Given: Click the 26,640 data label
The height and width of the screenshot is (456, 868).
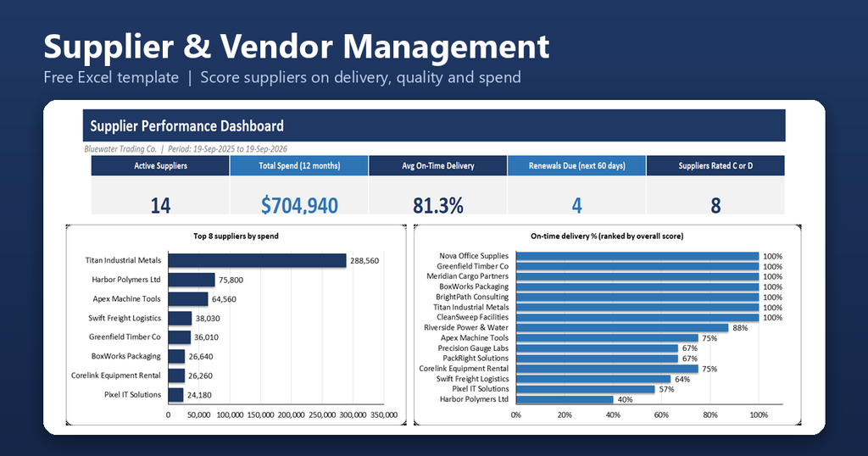Looking at the screenshot, I should point(201,357).
